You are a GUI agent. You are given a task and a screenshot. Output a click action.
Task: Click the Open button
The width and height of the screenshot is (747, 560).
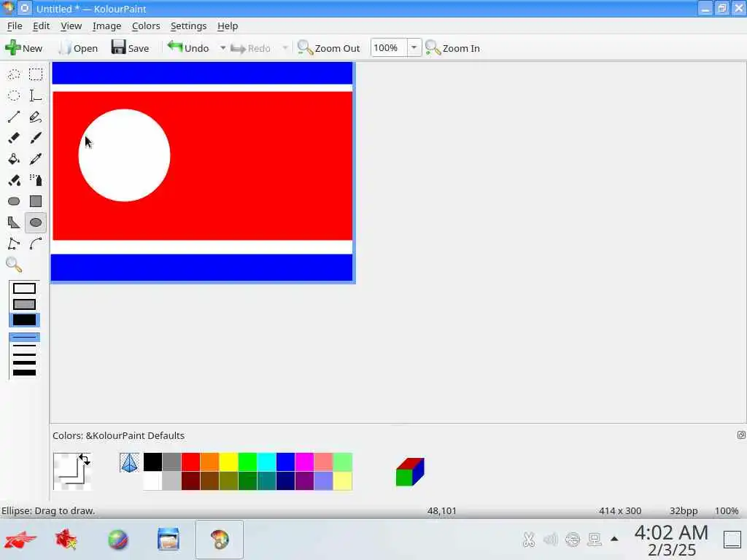coord(77,48)
